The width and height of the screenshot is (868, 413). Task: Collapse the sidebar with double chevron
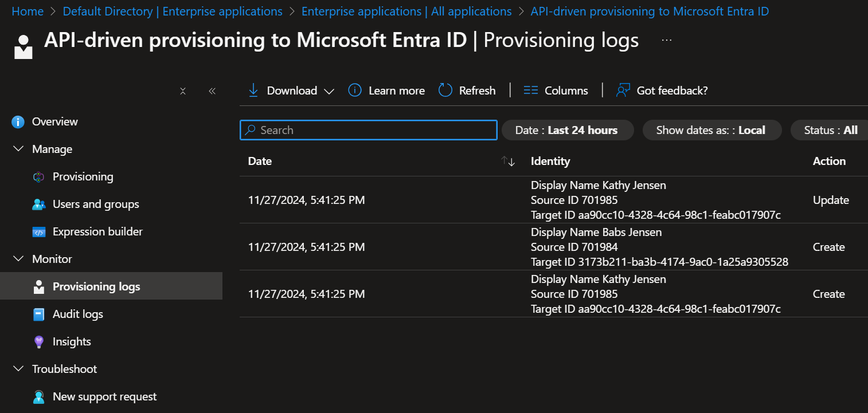(x=212, y=91)
